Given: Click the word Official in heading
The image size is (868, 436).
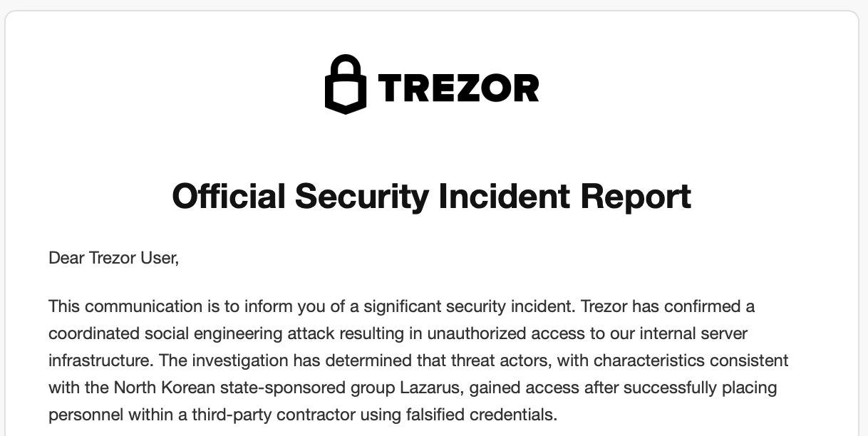Looking at the screenshot, I should tap(229, 196).
